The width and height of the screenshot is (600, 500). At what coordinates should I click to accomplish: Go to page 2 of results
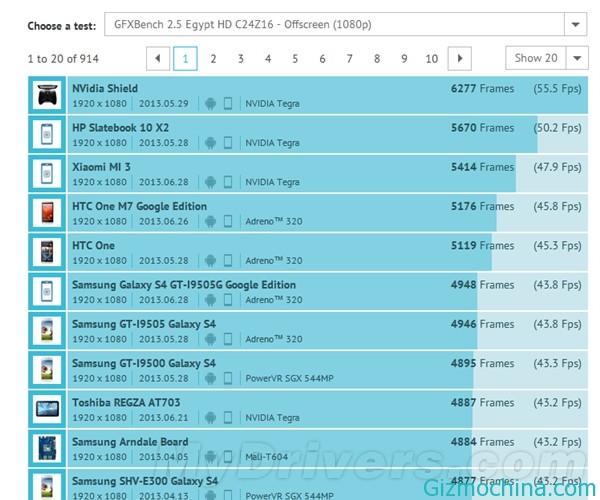213,59
